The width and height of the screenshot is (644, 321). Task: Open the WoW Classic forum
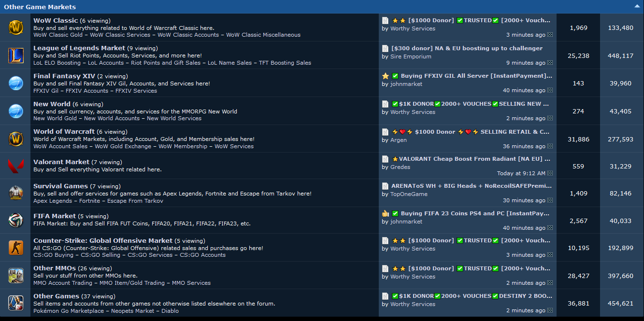point(56,20)
